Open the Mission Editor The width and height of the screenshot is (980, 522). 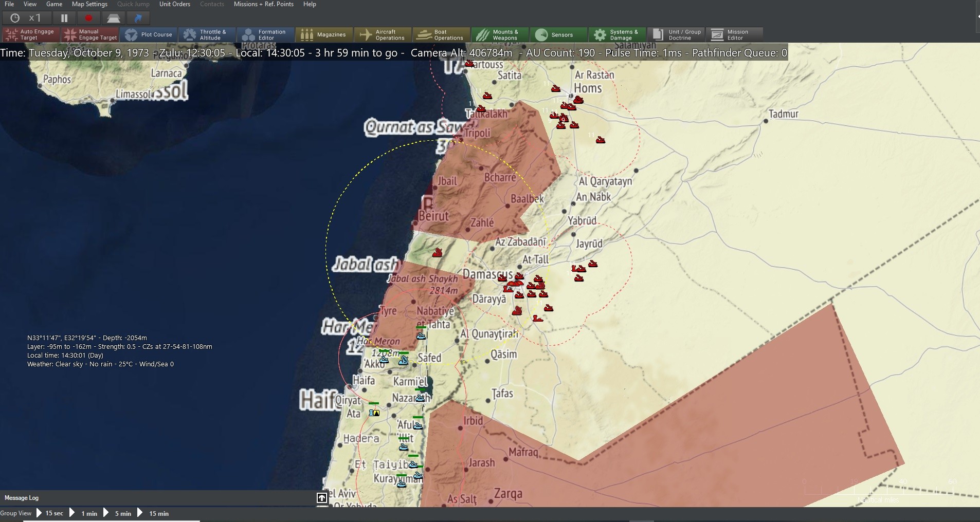735,34
